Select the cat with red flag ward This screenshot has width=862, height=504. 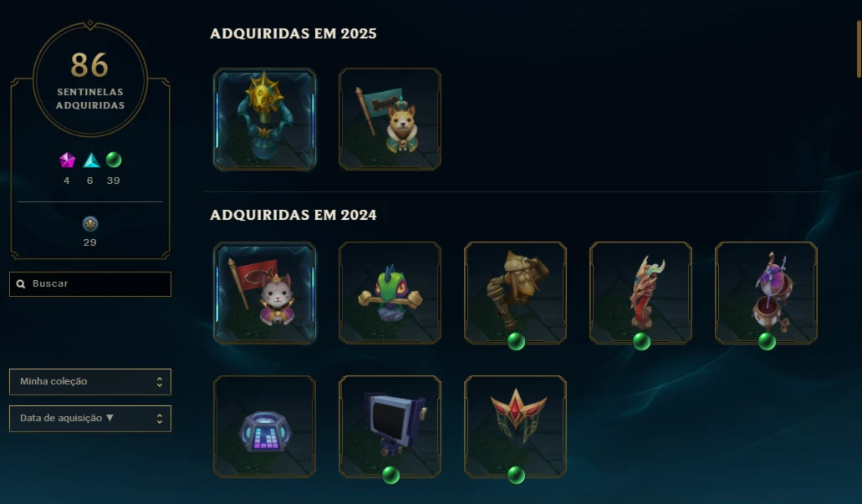point(264,293)
